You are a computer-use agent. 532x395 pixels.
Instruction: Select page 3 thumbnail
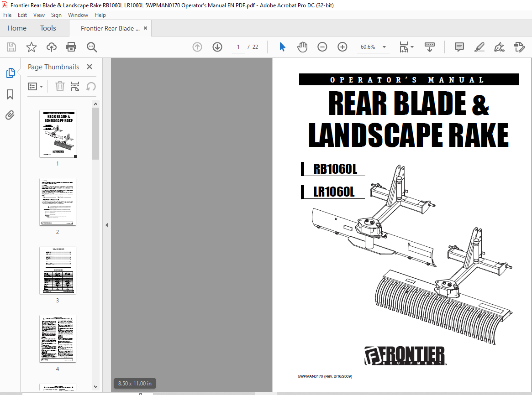tap(58, 270)
